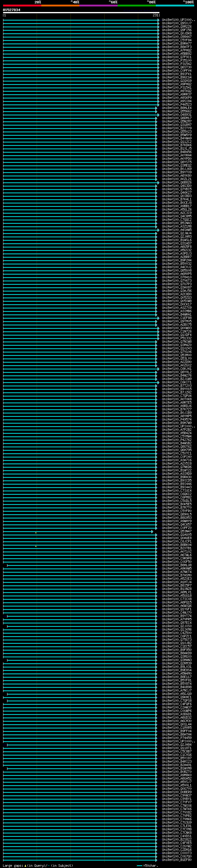Viewport: 197px width, 868px height.
Task: Click the purple ~60% identity legend bar
Action: pos(99,6)
